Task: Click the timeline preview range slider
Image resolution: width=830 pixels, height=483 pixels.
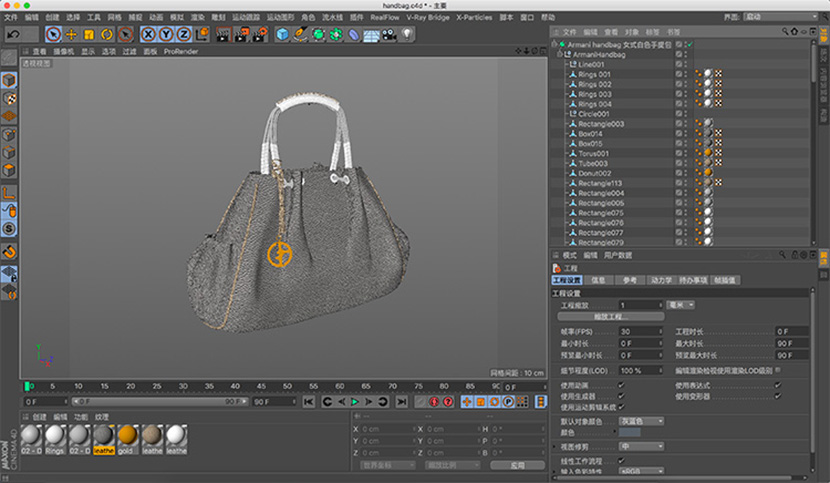Action: tap(160, 402)
